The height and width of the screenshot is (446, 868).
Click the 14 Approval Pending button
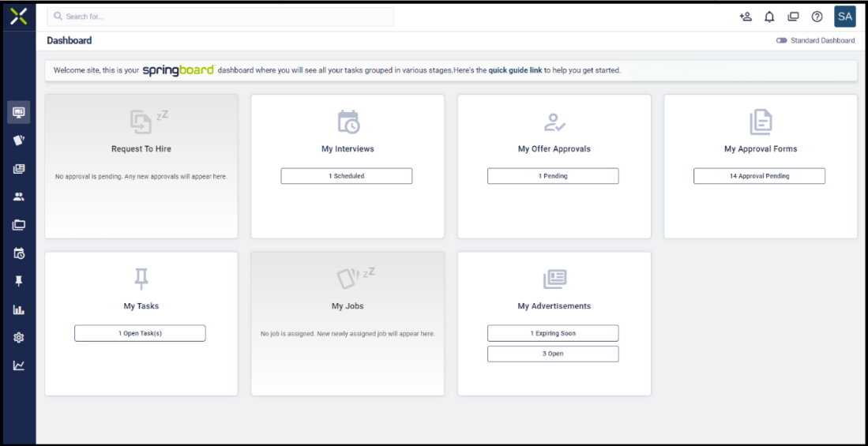point(759,176)
